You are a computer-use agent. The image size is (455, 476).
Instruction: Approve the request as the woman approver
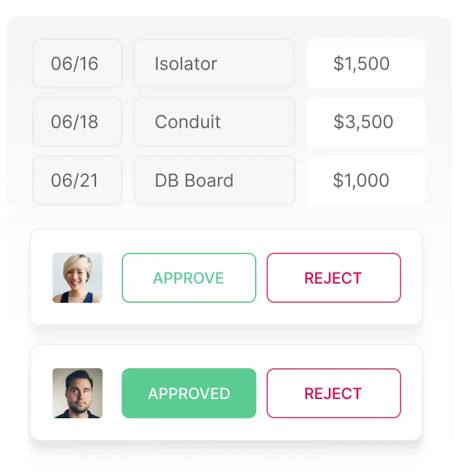click(x=189, y=278)
